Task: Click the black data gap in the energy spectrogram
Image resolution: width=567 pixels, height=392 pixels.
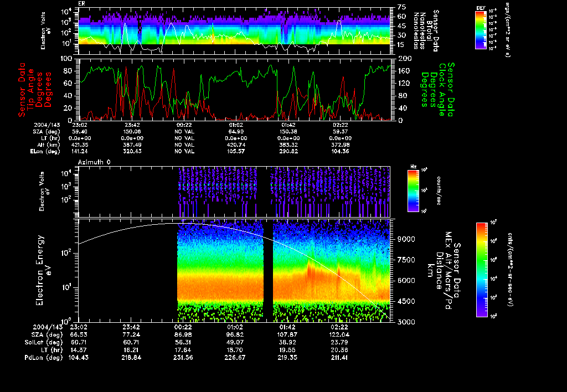Action: [269, 271]
